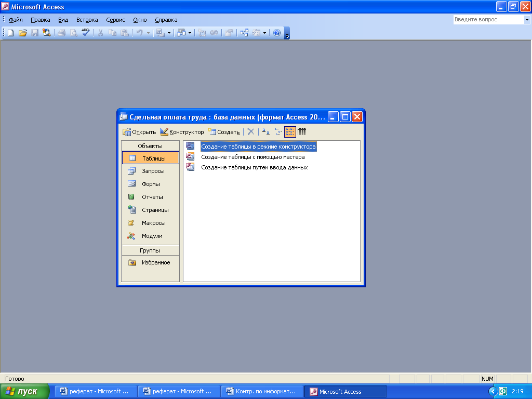Open the Undo history dropdown arrow
This screenshot has width=532, height=399.
[x=148, y=33]
